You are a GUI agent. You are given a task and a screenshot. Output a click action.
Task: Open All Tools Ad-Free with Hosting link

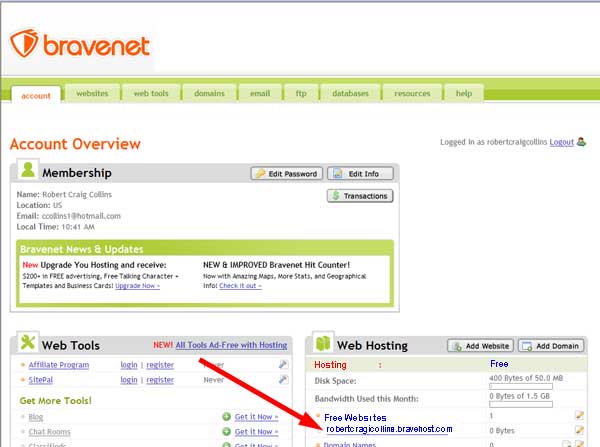click(x=231, y=345)
